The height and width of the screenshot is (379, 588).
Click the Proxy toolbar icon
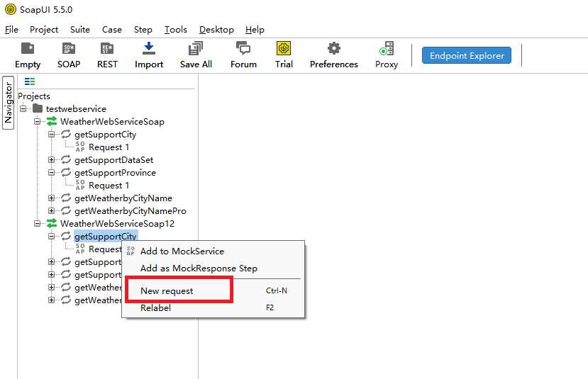[x=387, y=49]
